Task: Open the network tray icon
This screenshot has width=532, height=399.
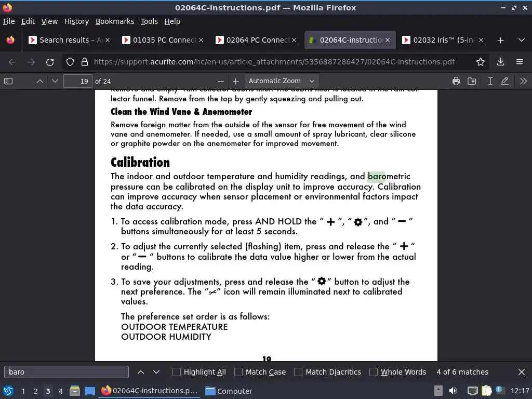Action: (472, 391)
